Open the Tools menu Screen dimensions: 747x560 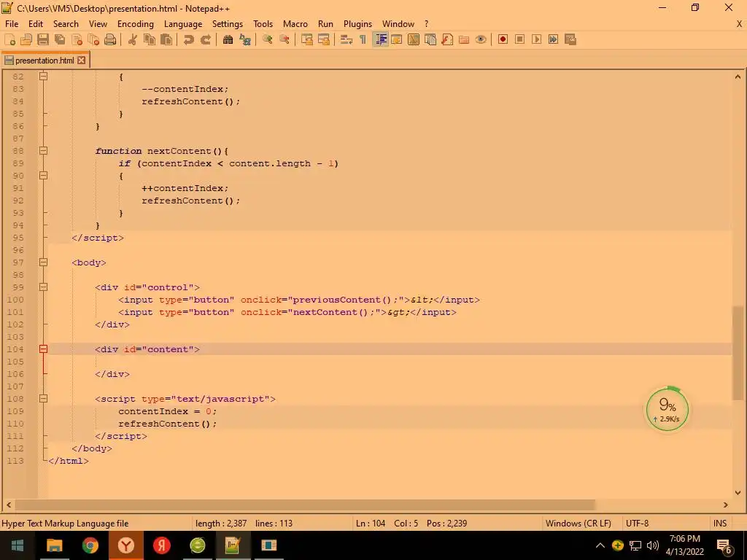pyautogui.click(x=263, y=24)
